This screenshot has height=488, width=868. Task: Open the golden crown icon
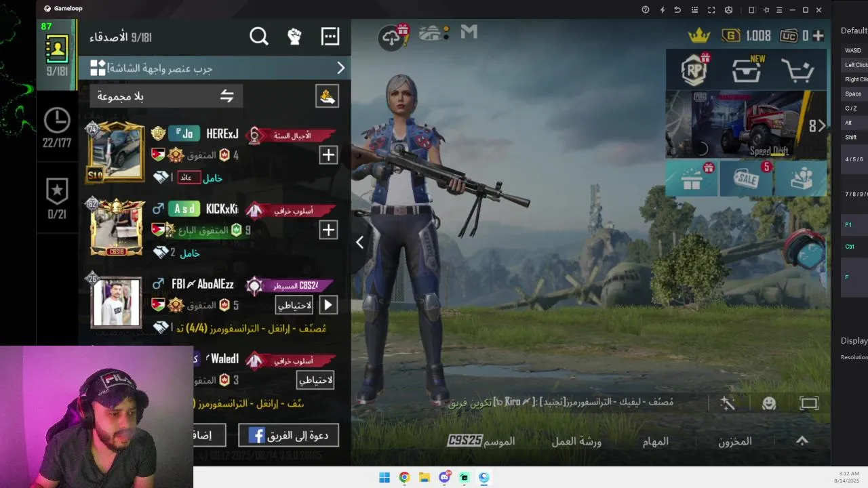coord(699,35)
